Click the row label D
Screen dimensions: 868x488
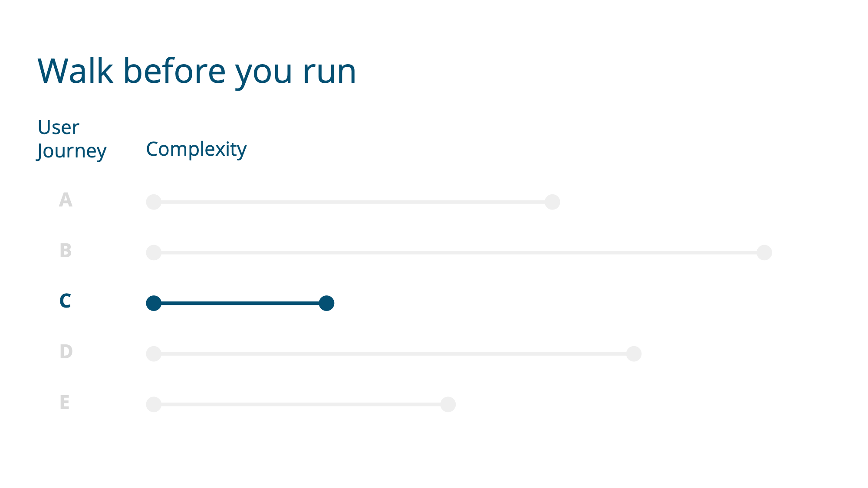point(66,351)
